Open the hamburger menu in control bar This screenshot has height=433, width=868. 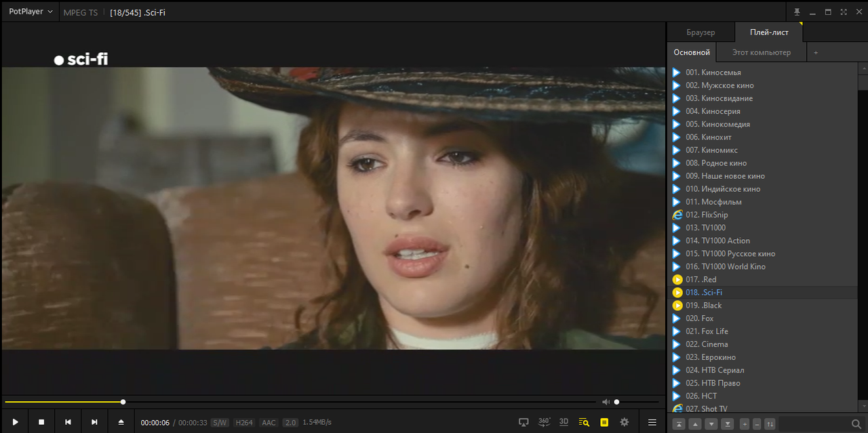(x=652, y=422)
